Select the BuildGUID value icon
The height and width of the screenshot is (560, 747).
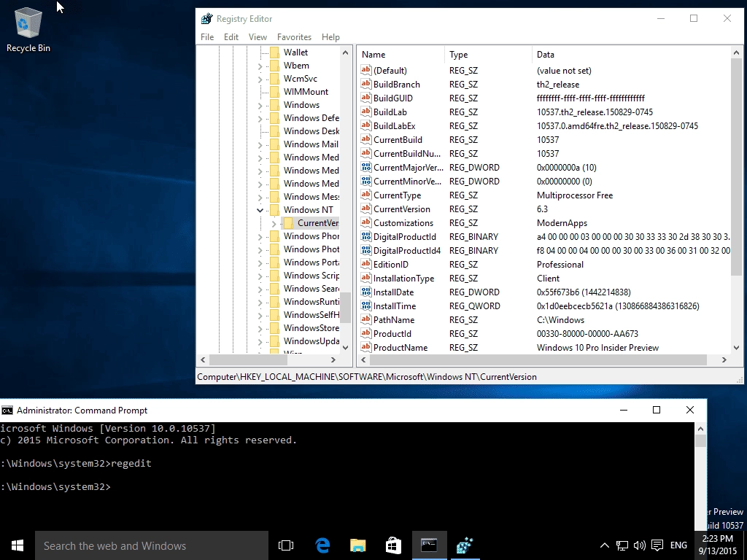366,98
